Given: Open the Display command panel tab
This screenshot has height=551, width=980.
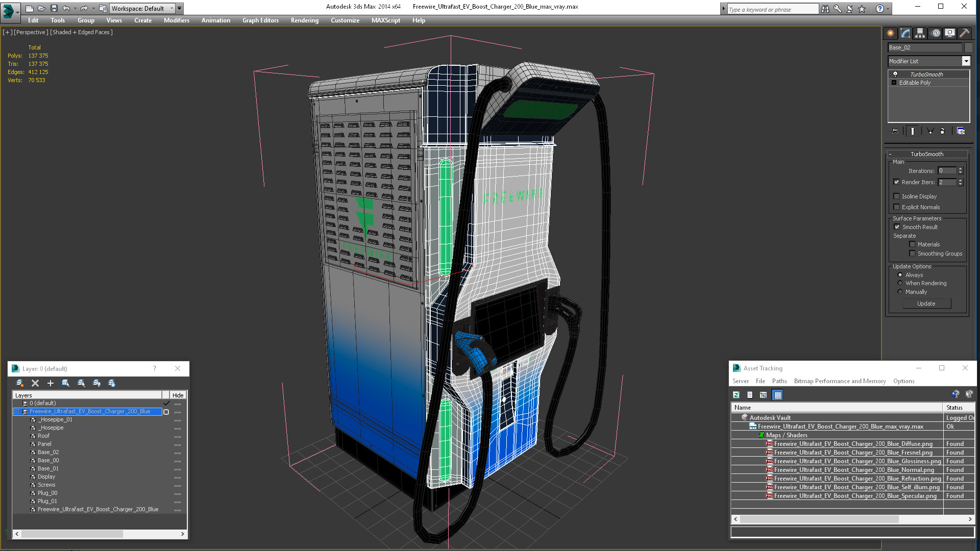Looking at the screenshot, I should [950, 33].
